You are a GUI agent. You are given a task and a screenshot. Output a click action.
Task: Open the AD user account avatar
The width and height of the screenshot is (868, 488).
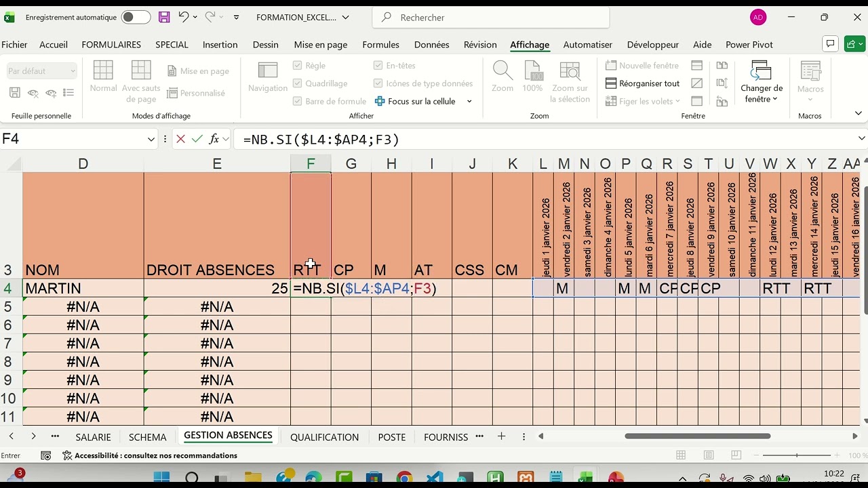(758, 18)
